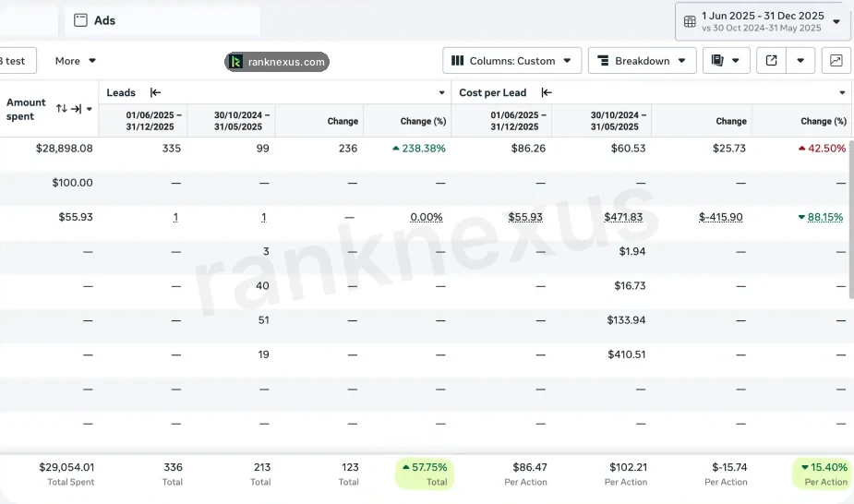Click the Leads Change (%) column header
Viewport: 854px width, 504px height.
point(407,121)
